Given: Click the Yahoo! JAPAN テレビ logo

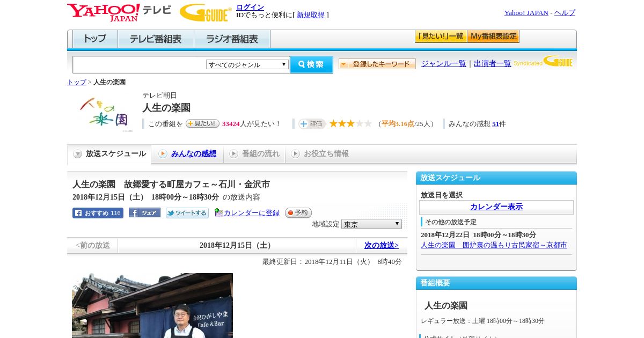Looking at the screenshot, I should click(x=119, y=12).
